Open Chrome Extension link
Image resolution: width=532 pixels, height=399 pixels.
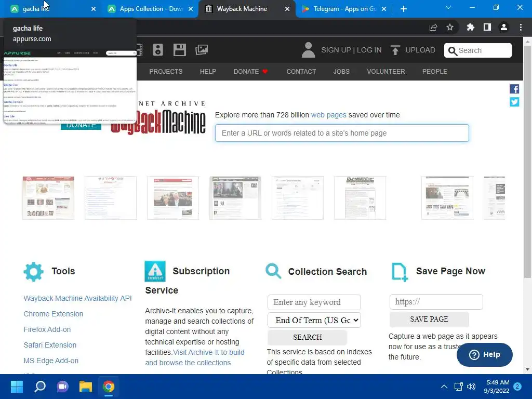pyautogui.click(x=54, y=314)
